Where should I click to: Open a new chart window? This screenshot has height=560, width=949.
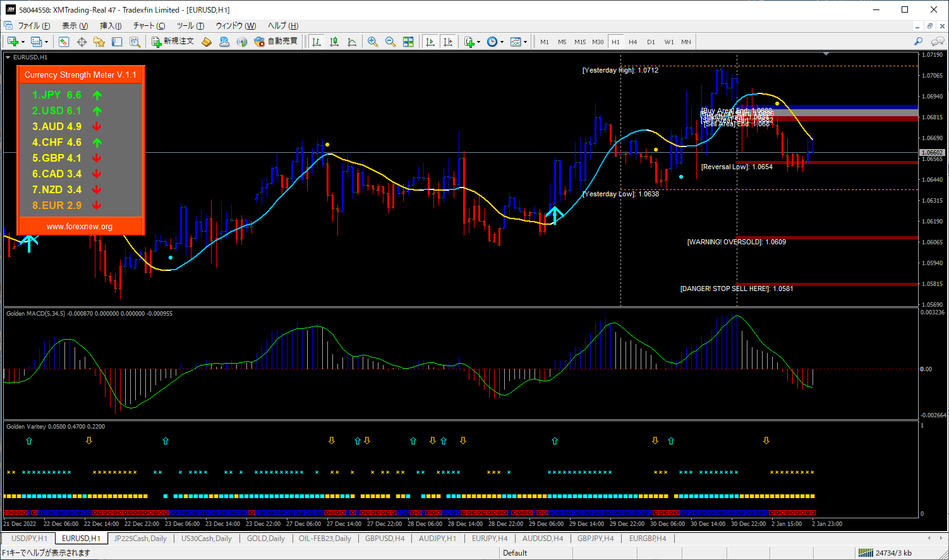(13, 42)
